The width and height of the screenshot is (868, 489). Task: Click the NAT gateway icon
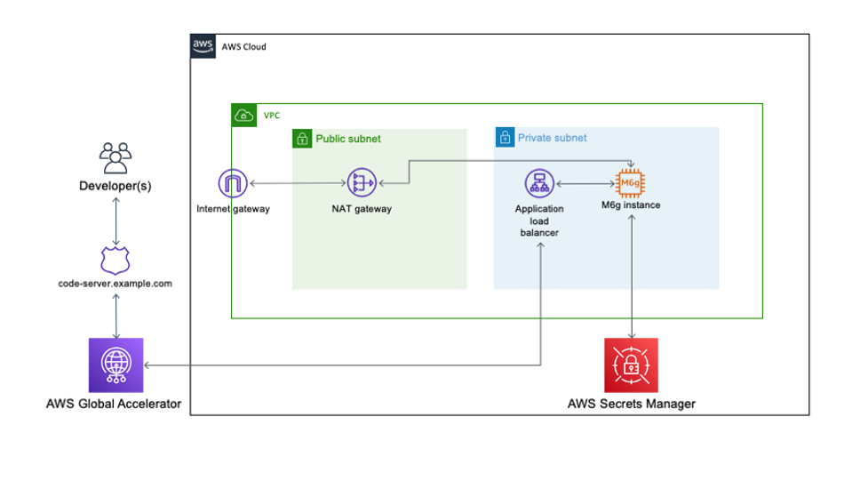(x=362, y=183)
